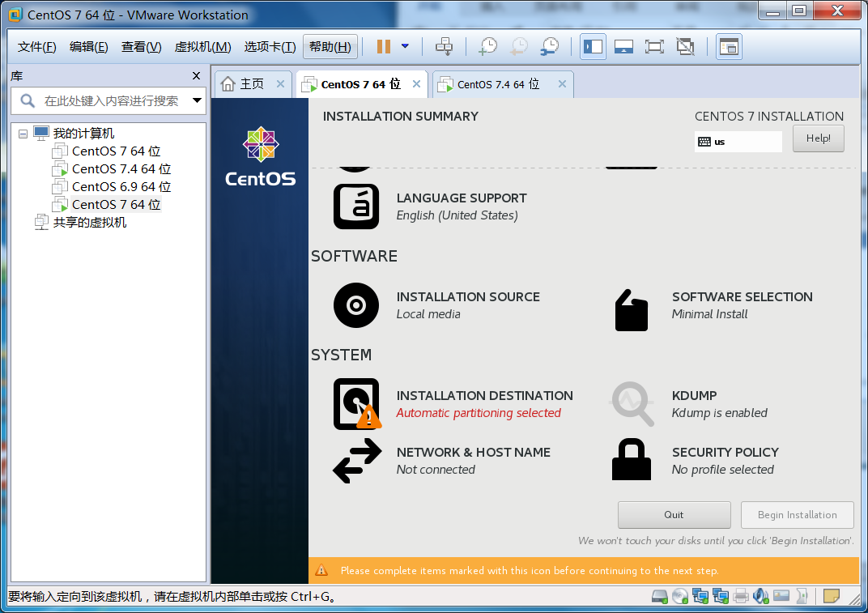
Task: Select 共享的虚拟机 in the library tree
Action: pyautogui.click(x=90, y=222)
